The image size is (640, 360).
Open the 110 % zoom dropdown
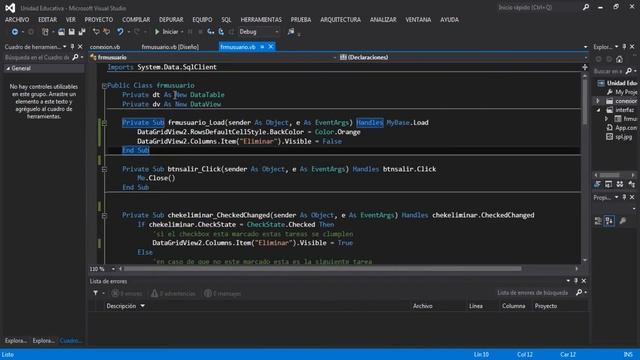click(113, 269)
